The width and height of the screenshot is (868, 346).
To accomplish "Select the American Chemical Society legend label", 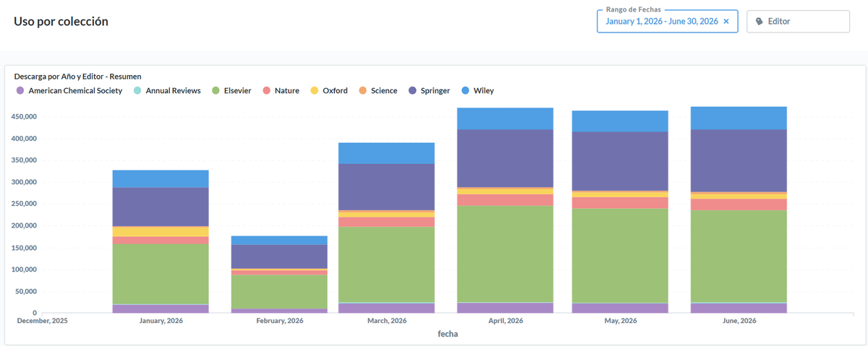I will click(x=75, y=91).
